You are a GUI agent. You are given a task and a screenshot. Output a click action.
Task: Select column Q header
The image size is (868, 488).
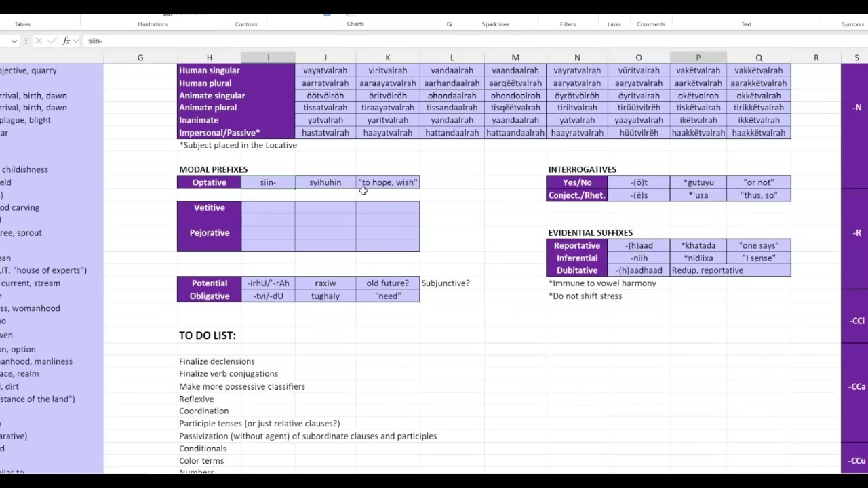(759, 58)
